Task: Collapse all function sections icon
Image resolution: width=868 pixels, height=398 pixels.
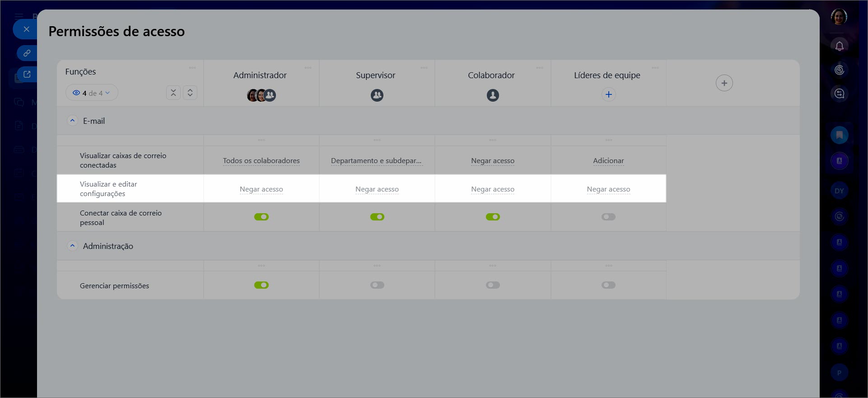Action: [173, 93]
